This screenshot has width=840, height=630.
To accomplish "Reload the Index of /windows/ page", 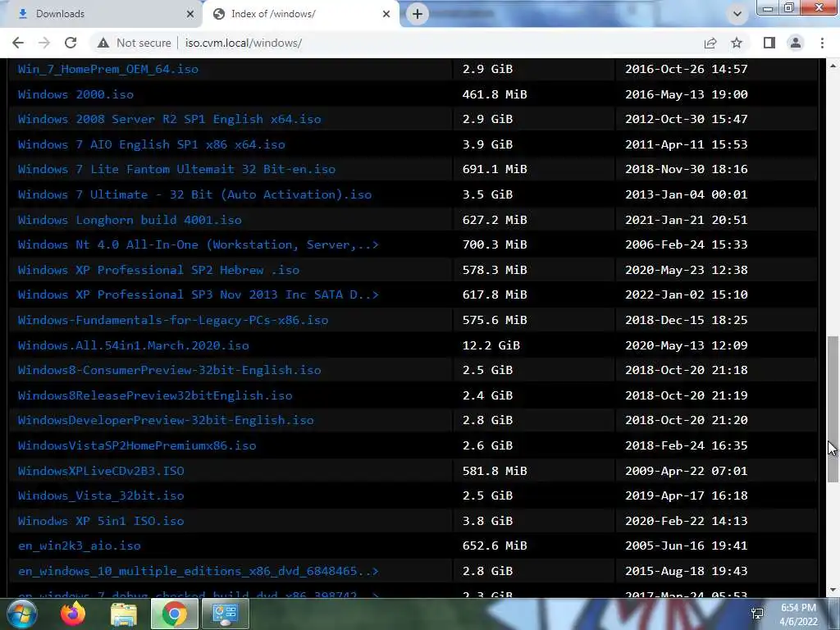I will coord(71,43).
